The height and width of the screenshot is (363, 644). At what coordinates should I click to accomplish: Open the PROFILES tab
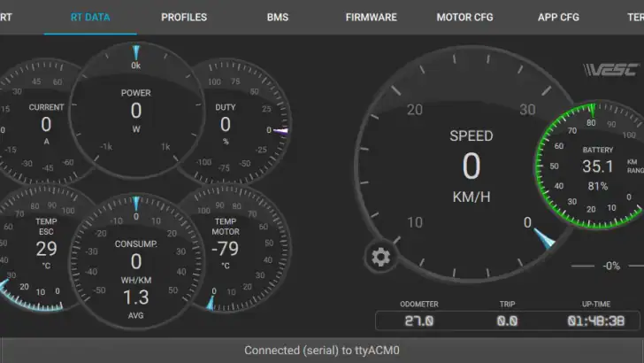click(184, 18)
